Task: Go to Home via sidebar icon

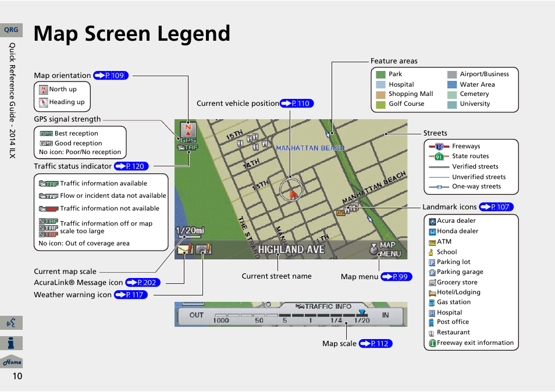Action: click(11, 361)
